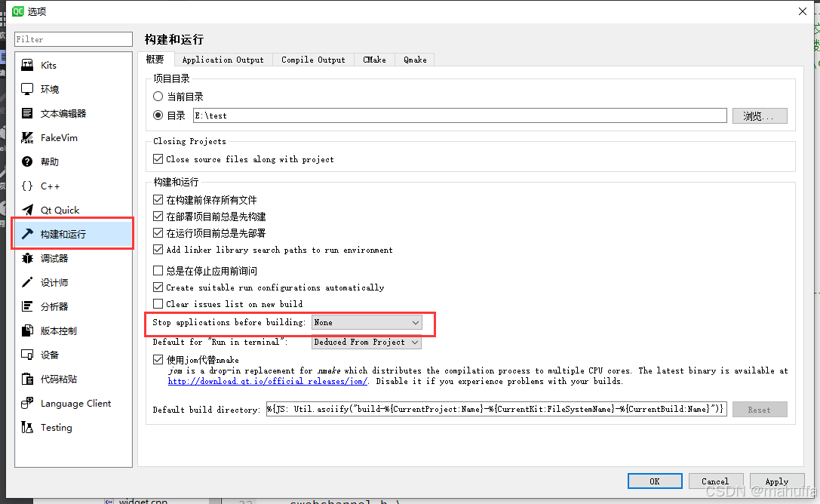Screen dimensions: 820x504
Task: Click the FakeVim icon
Action: 27,137
